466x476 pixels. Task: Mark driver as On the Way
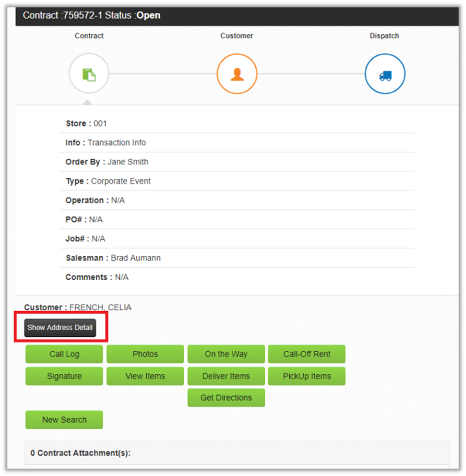click(x=226, y=354)
